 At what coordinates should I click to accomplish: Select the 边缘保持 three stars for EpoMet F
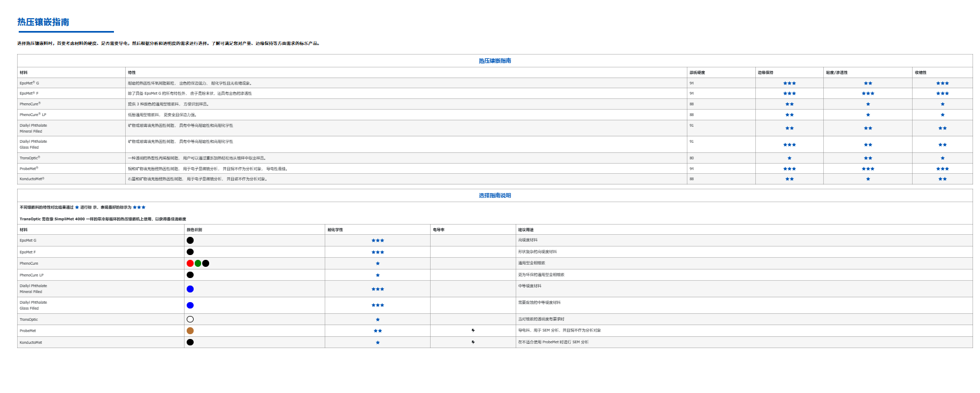[790, 94]
